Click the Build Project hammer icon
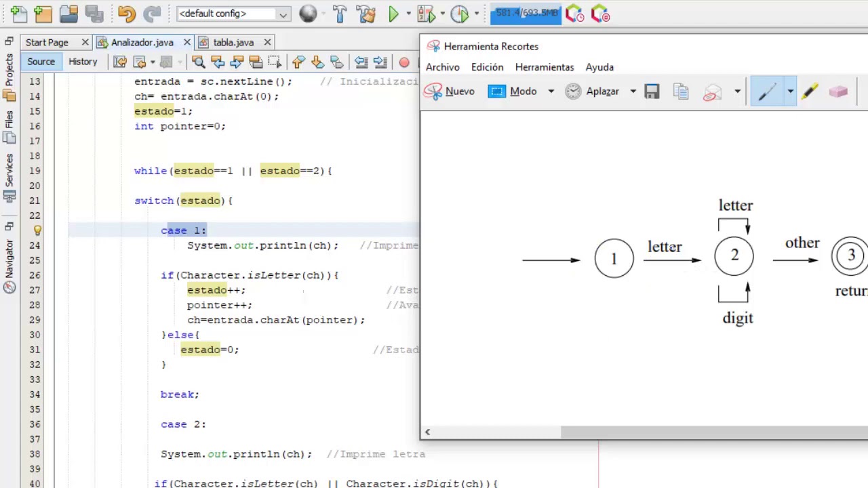 (340, 14)
